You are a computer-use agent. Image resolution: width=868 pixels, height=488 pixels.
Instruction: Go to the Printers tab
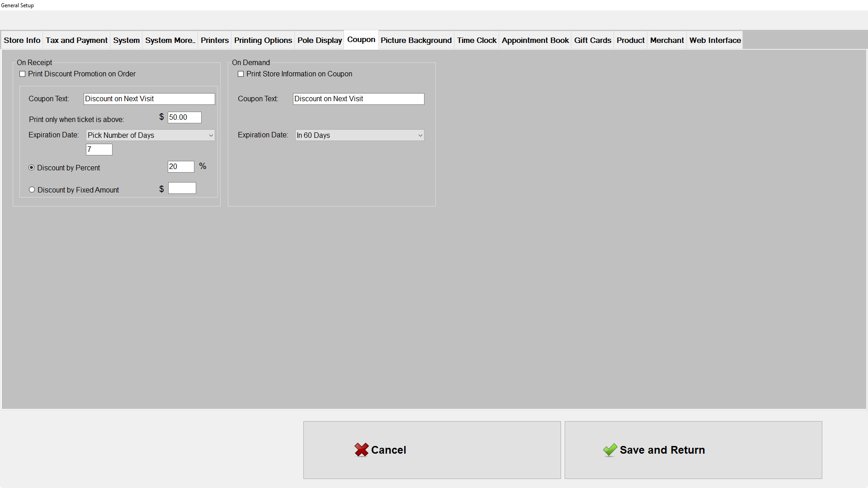[214, 40]
